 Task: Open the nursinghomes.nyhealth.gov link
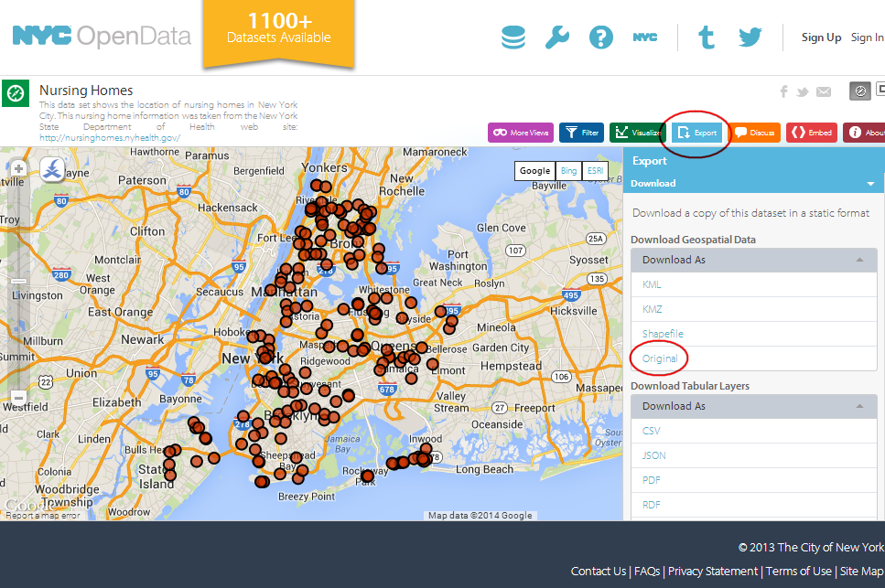pos(110,137)
